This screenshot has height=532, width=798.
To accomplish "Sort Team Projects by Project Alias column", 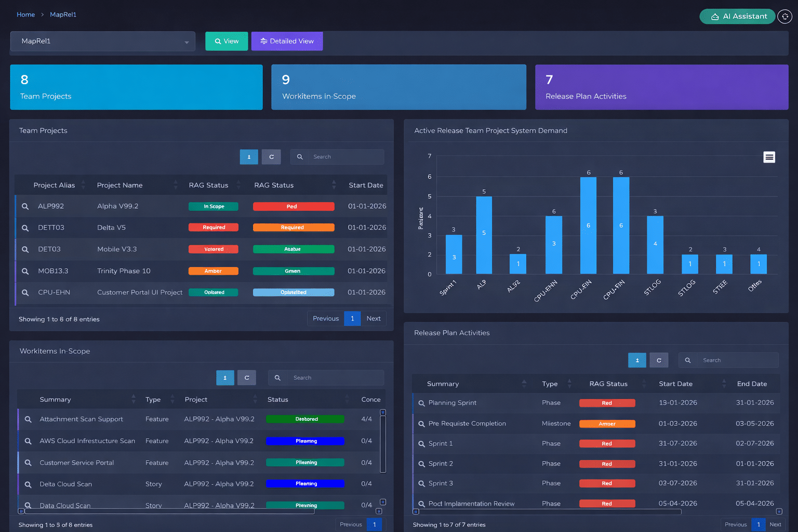I will tap(54, 185).
